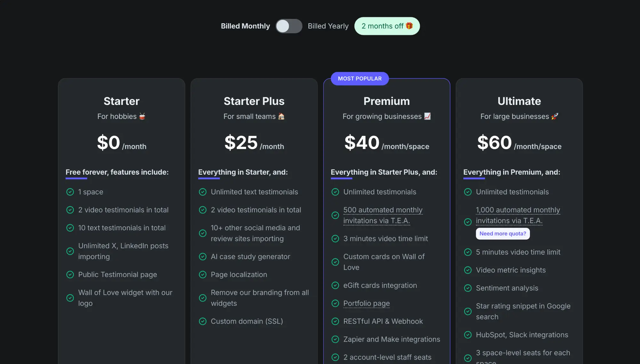Viewport: 640px width, 364px height.
Task: Click the check icon beside 'Custom domain (SSL)'
Action: coord(203,321)
